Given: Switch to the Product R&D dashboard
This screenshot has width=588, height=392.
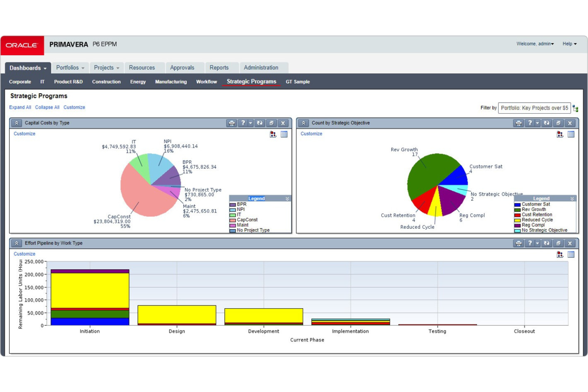Looking at the screenshot, I should click(68, 82).
